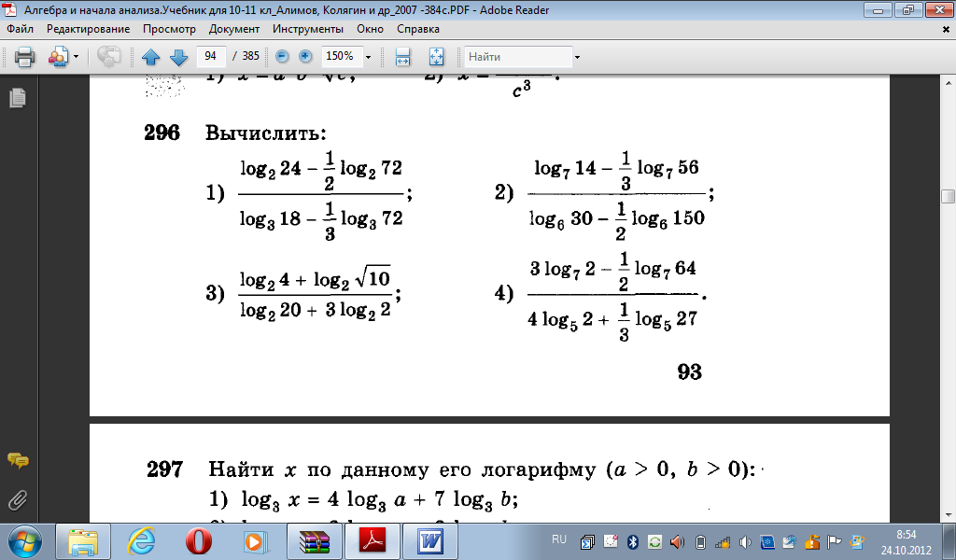Go to next page with down arrow
The width and height of the screenshot is (956, 560).
pos(178,57)
